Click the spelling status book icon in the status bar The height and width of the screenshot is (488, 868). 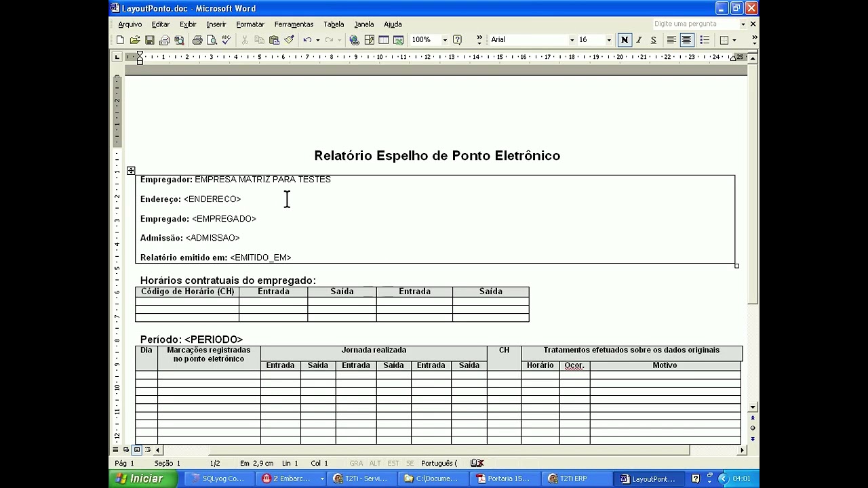pyautogui.click(x=477, y=463)
